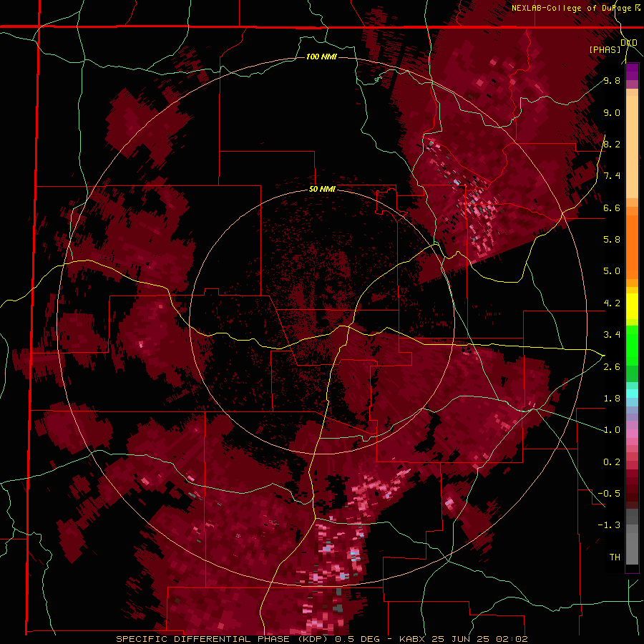Click the 3.4 scale value
The height and width of the screenshot is (644, 644).
click(x=612, y=335)
